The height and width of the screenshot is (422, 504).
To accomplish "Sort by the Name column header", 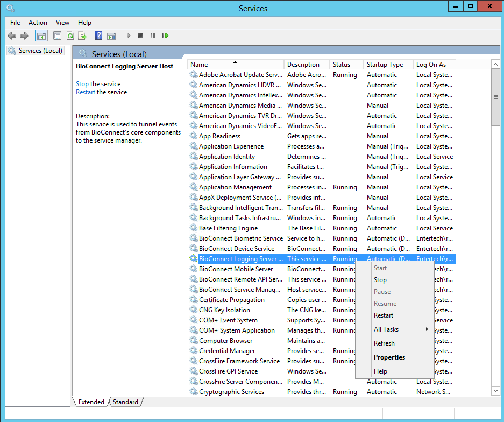I will click(236, 65).
